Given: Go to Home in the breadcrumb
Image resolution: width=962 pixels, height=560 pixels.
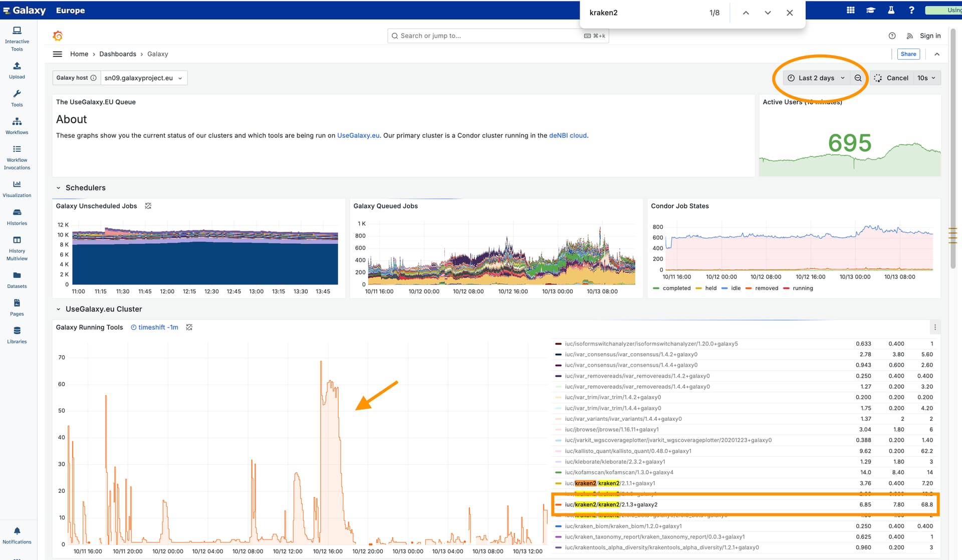Looking at the screenshot, I should pos(79,54).
